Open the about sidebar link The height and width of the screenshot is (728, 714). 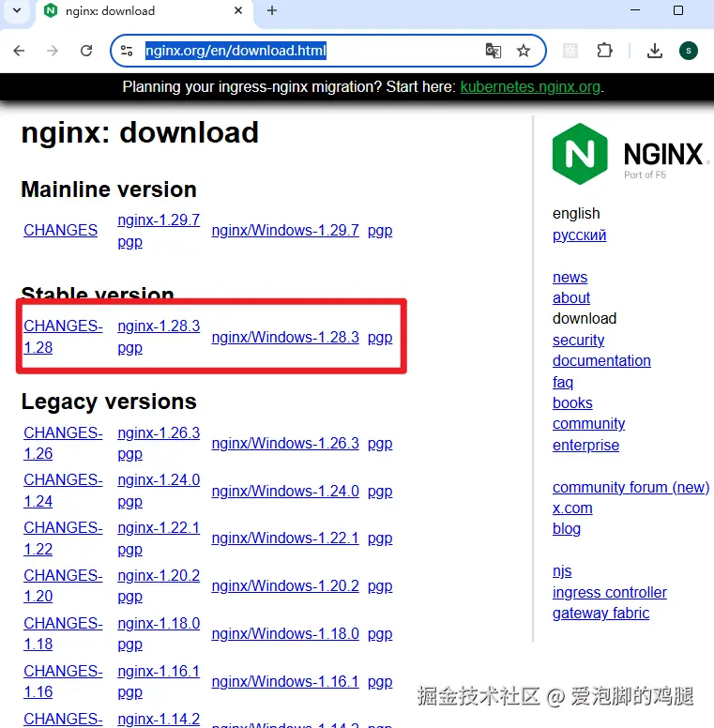(x=571, y=297)
